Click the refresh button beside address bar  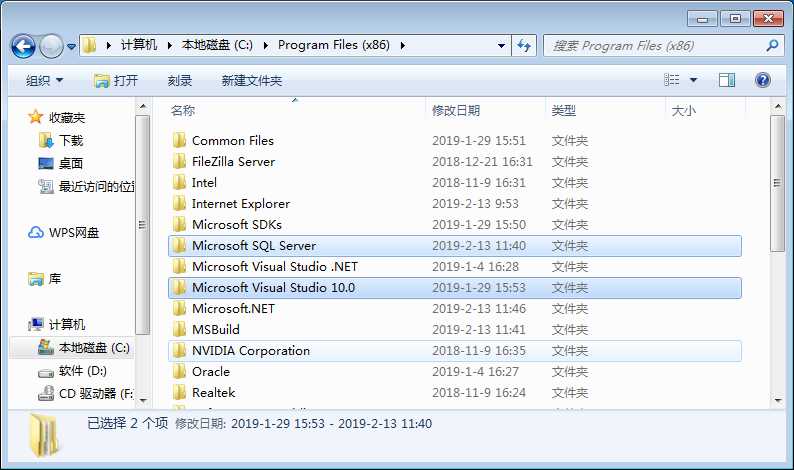(x=524, y=46)
